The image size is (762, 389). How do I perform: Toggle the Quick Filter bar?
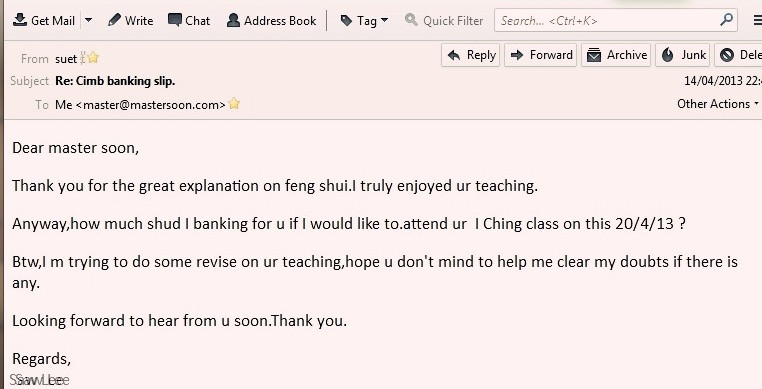click(444, 20)
